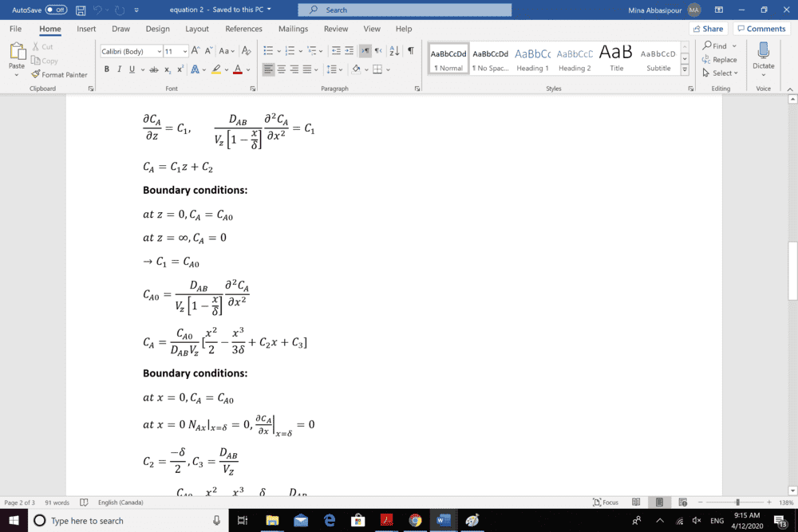Justify the paragraph text

[307, 69]
